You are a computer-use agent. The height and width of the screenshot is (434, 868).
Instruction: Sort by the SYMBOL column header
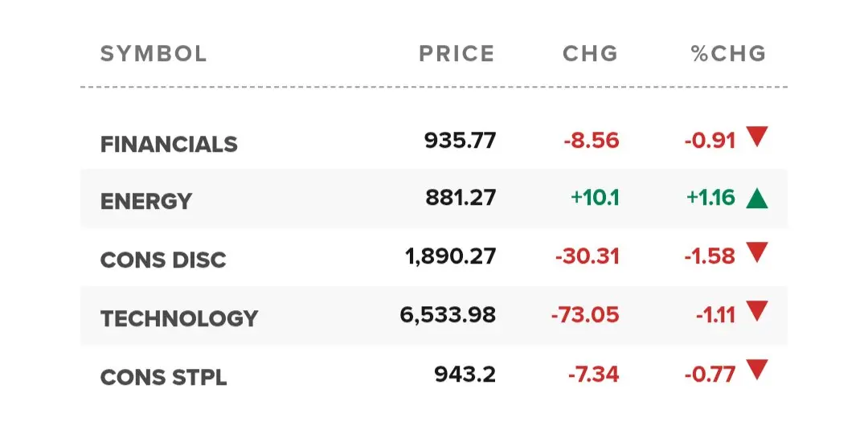(154, 54)
